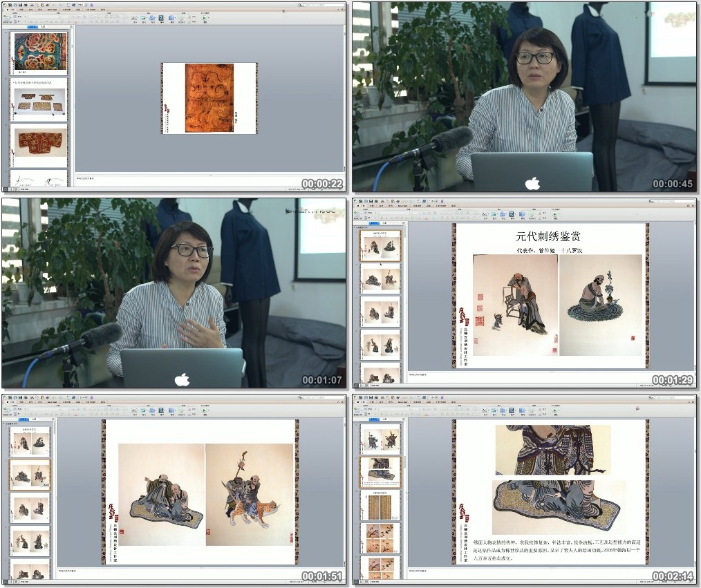Select red garment slide thumbnail in 00:00:22 frame

(39, 145)
